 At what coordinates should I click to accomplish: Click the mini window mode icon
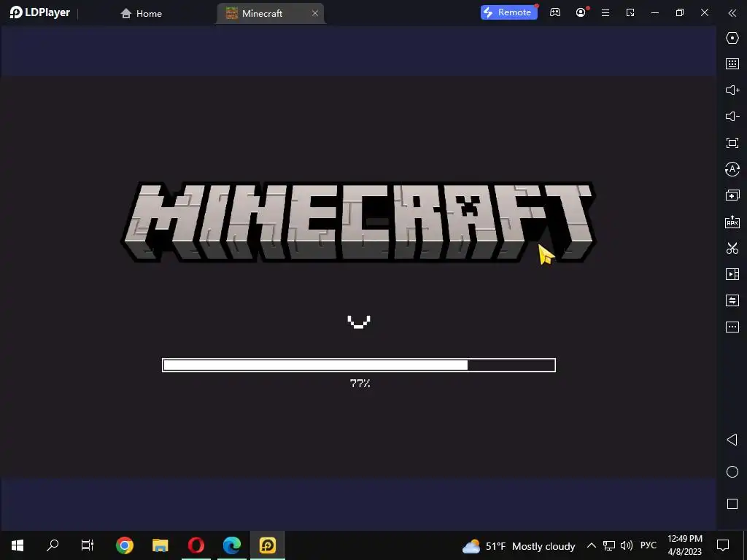coord(630,13)
